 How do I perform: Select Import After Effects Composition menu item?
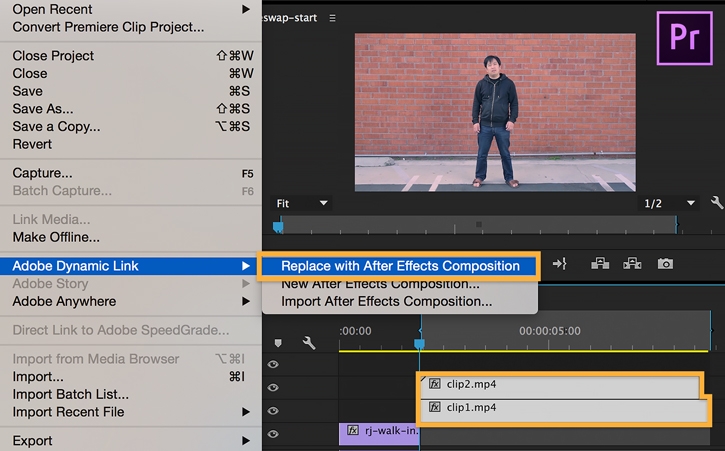386,300
